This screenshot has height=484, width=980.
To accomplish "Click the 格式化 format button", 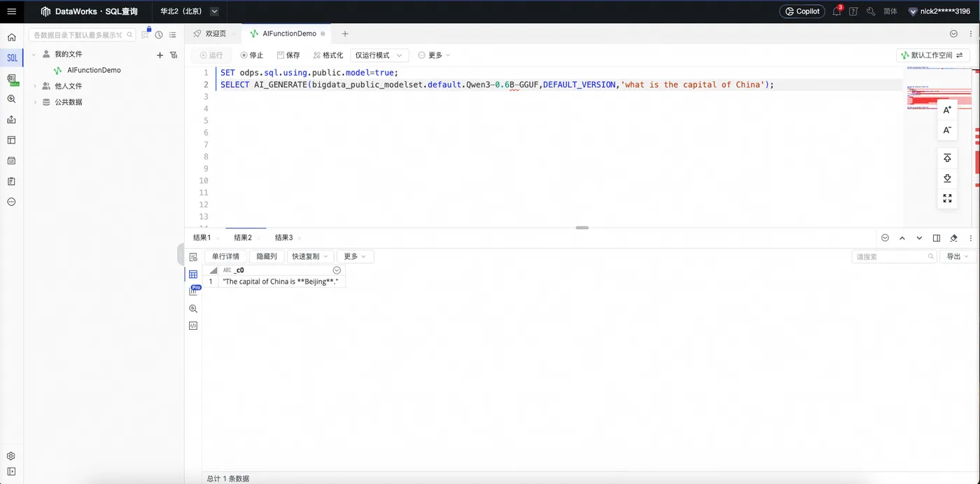I will point(328,55).
